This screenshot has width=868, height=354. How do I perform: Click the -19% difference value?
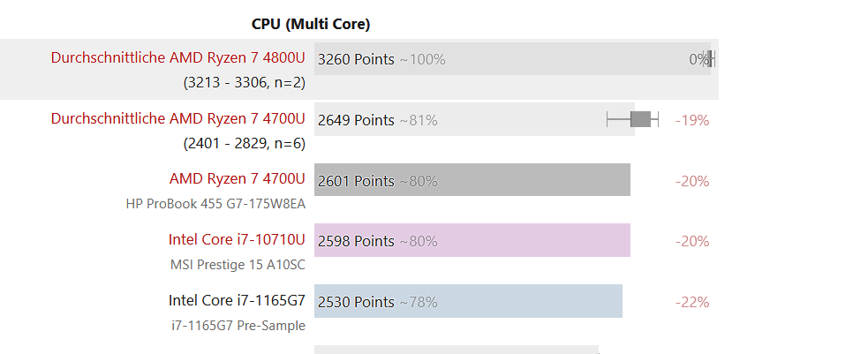(x=692, y=120)
